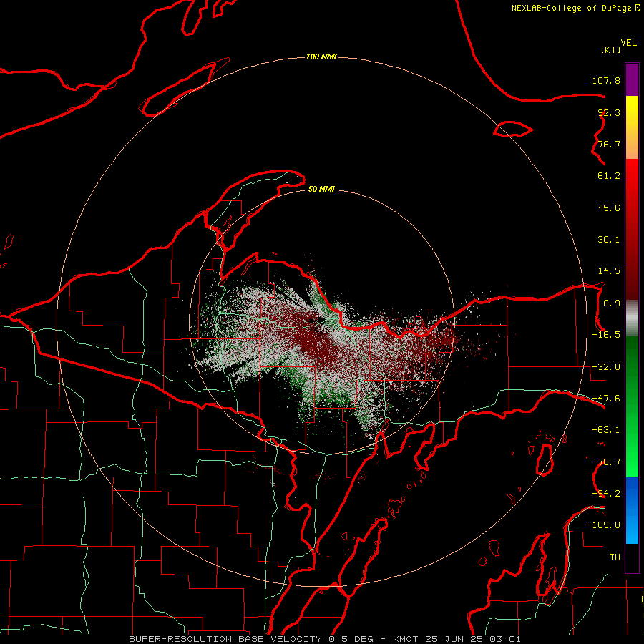This screenshot has height=644, width=644.
Task: Click the yellow-orange segment of the color bar
Action: click(632, 127)
